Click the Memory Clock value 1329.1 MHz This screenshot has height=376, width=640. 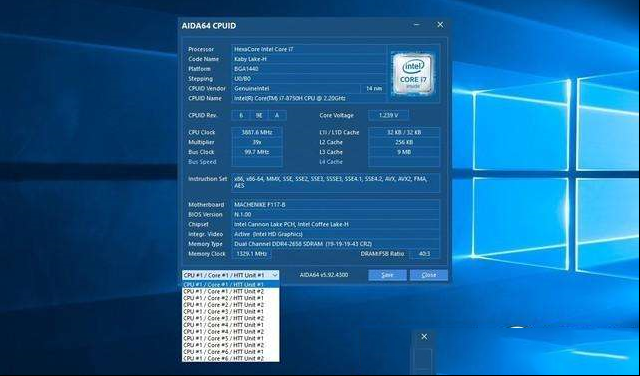coord(251,254)
